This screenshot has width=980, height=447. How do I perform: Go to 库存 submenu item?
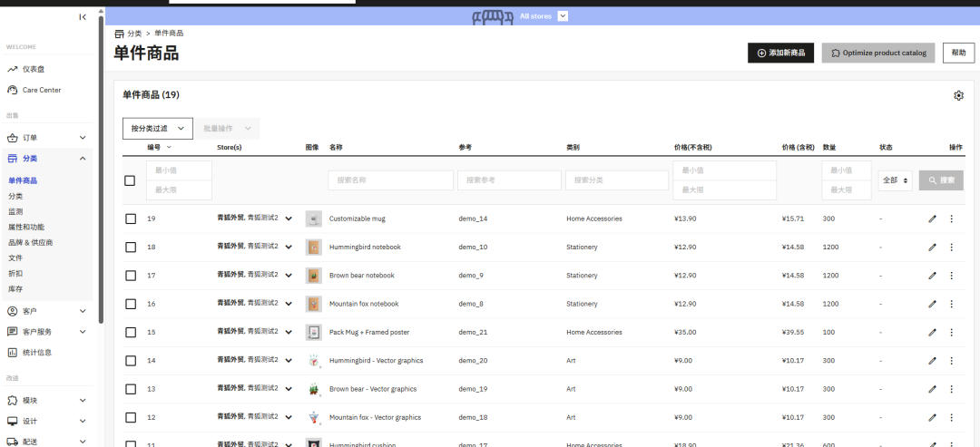[15, 289]
